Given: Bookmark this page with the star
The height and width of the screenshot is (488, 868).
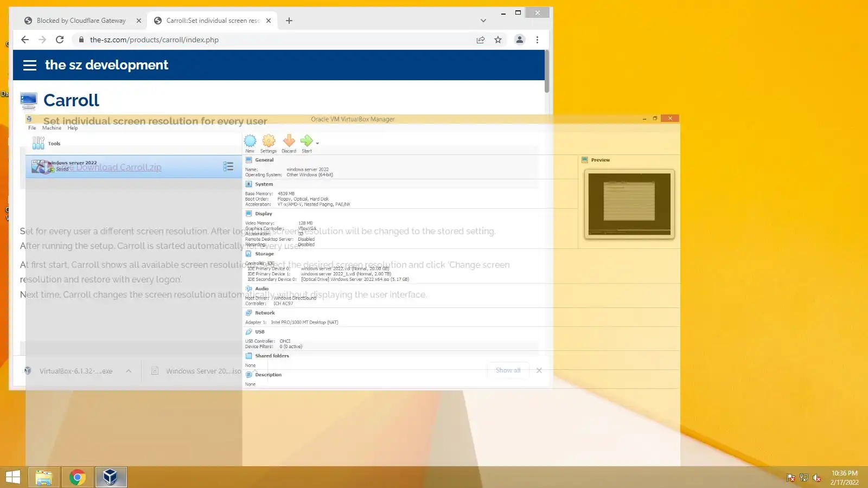Looking at the screenshot, I should point(498,40).
